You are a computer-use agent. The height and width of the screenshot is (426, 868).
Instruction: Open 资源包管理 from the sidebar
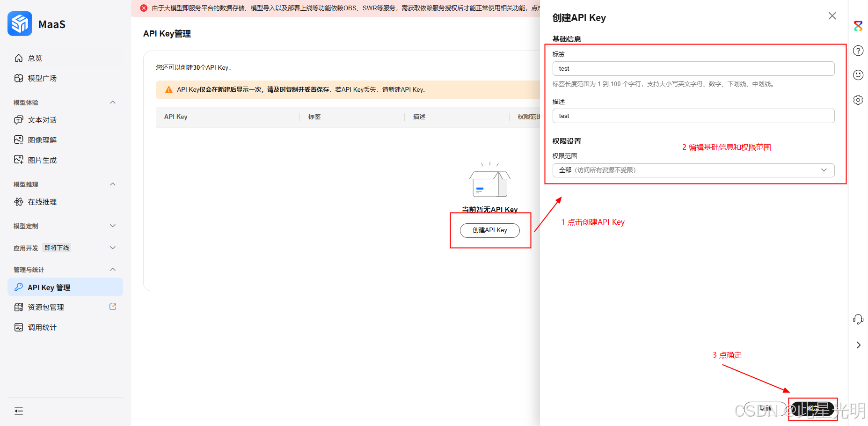coord(45,307)
